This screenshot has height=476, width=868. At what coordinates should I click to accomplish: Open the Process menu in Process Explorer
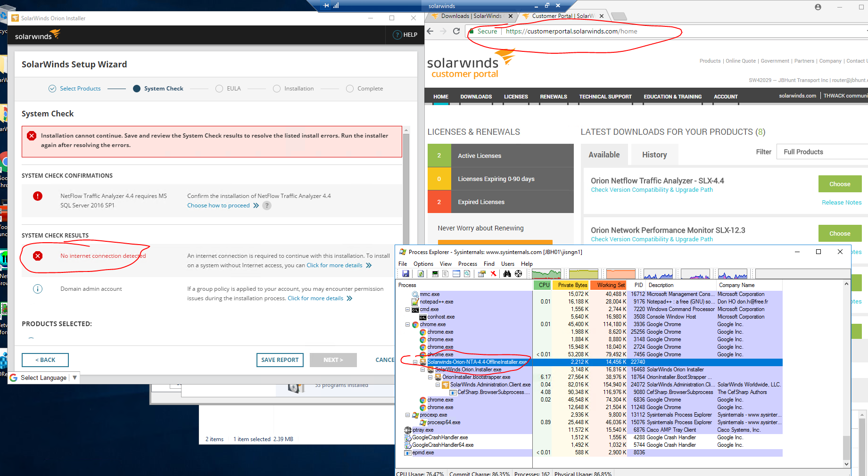click(468, 264)
